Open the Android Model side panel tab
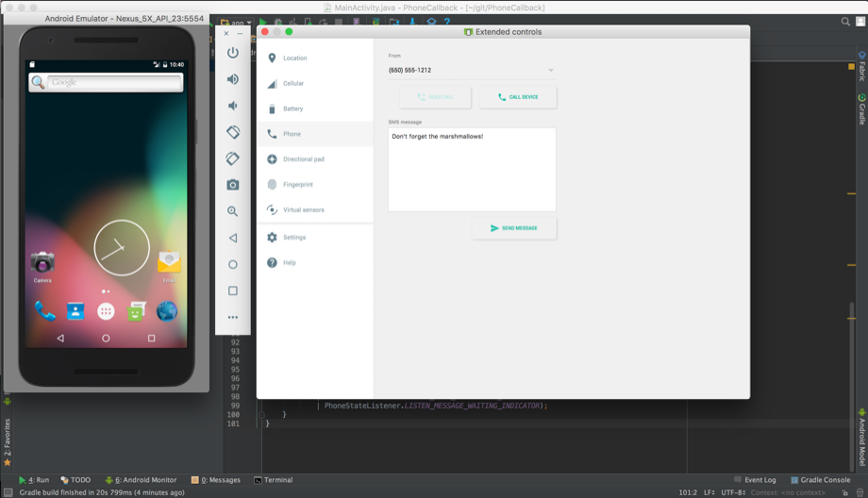The image size is (868, 498). pos(862,437)
